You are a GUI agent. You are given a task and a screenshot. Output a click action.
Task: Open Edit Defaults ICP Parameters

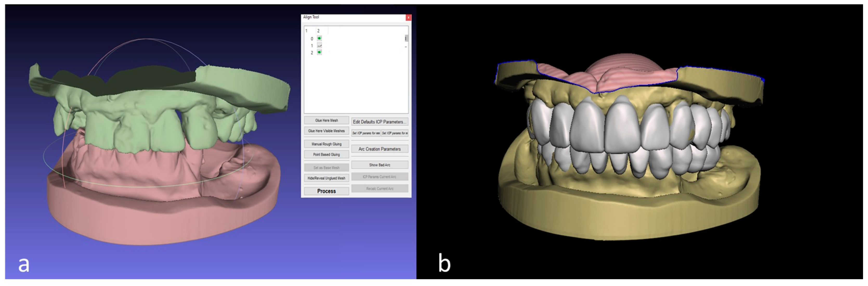[x=380, y=122]
